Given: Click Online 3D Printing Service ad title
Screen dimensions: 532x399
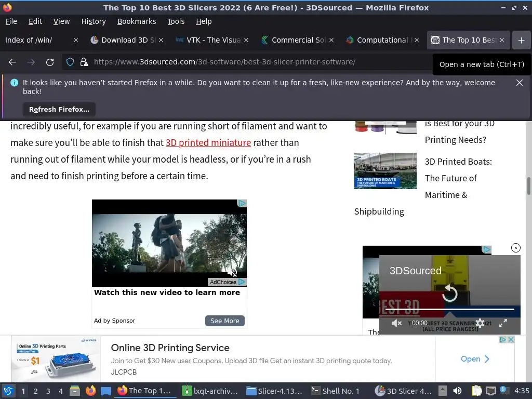Looking at the screenshot, I should [170, 348].
